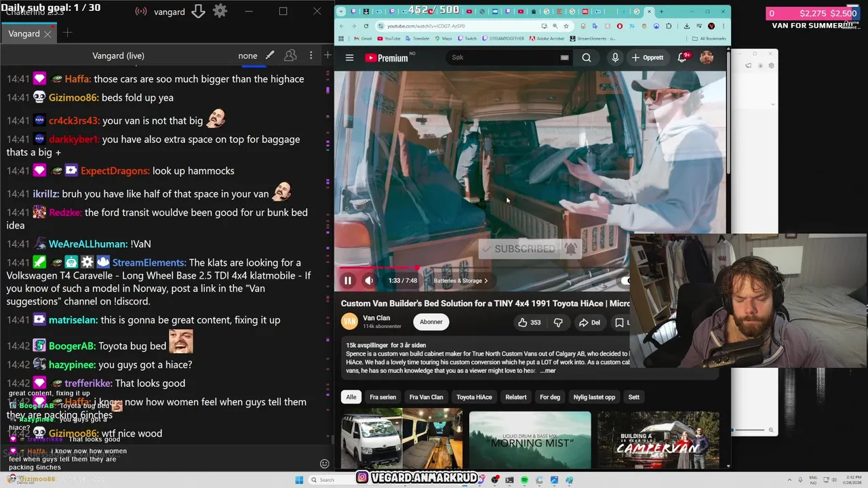The image size is (868, 488).
Task: Open a new Chrome tab
Action: pyautogui.click(x=661, y=12)
